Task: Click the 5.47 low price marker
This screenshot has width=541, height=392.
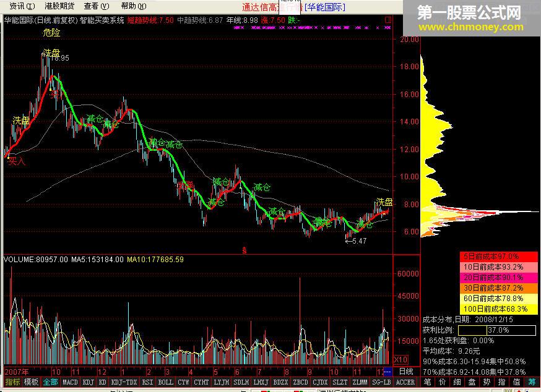Action: 356,241
